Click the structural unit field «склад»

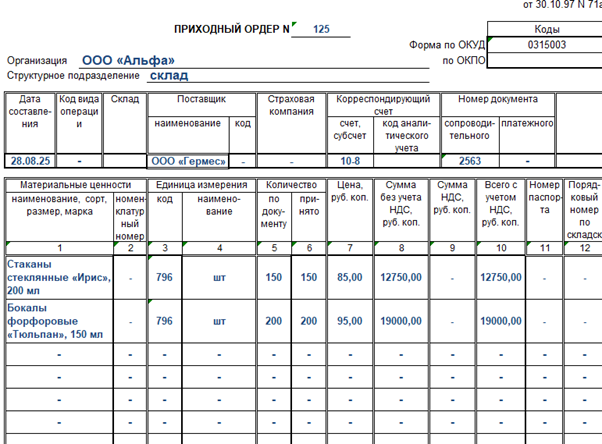tap(169, 75)
